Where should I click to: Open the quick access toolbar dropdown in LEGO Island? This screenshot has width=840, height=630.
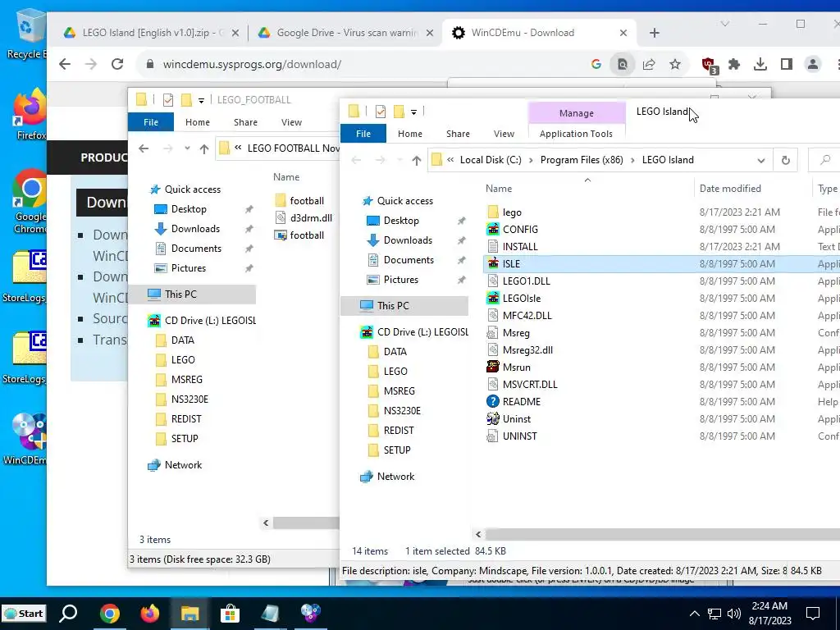click(413, 112)
